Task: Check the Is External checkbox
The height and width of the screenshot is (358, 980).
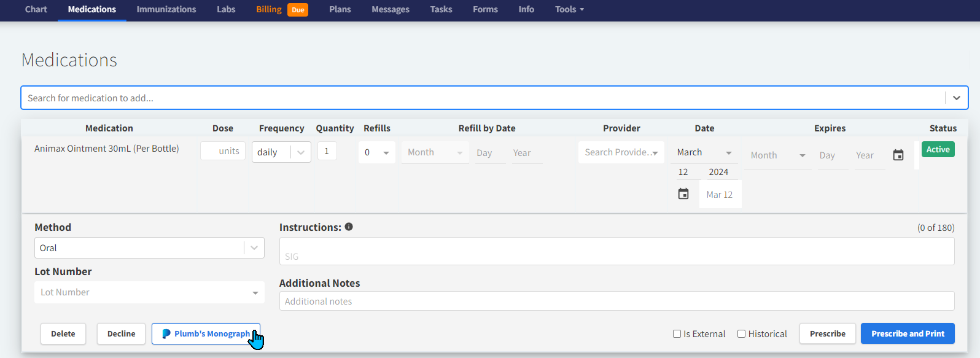Action: tap(677, 334)
